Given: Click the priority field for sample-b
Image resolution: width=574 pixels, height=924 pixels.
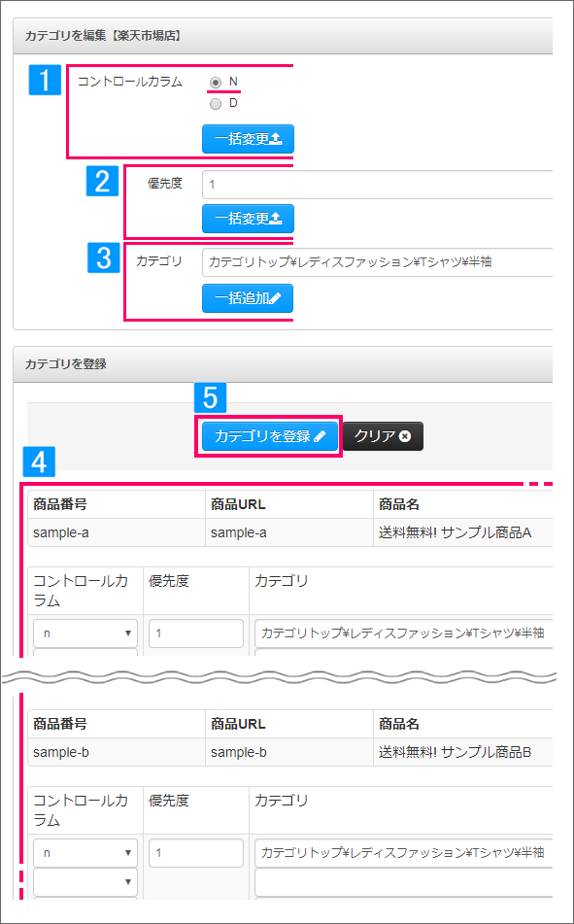Looking at the screenshot, I should click(196, 853).
